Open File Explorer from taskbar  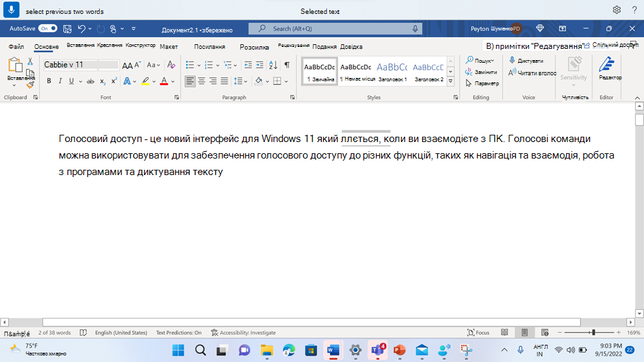point(267,351)
